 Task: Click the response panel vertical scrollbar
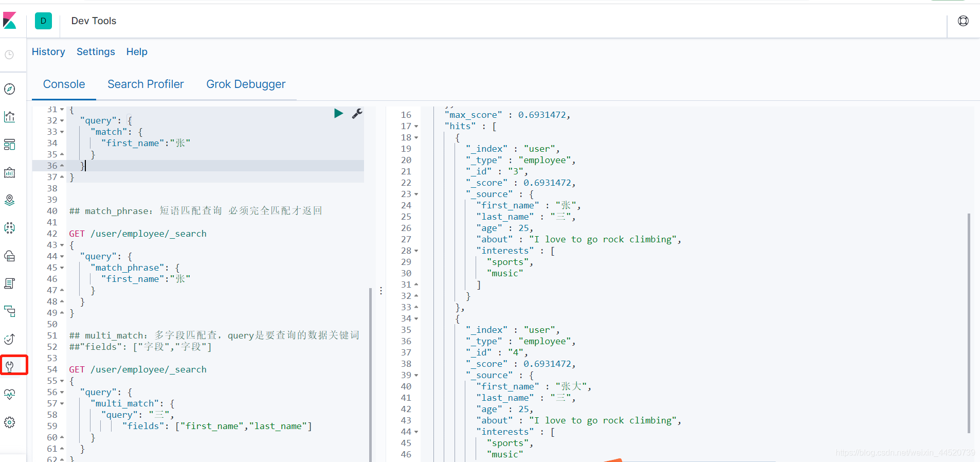[x=969, y=323]
